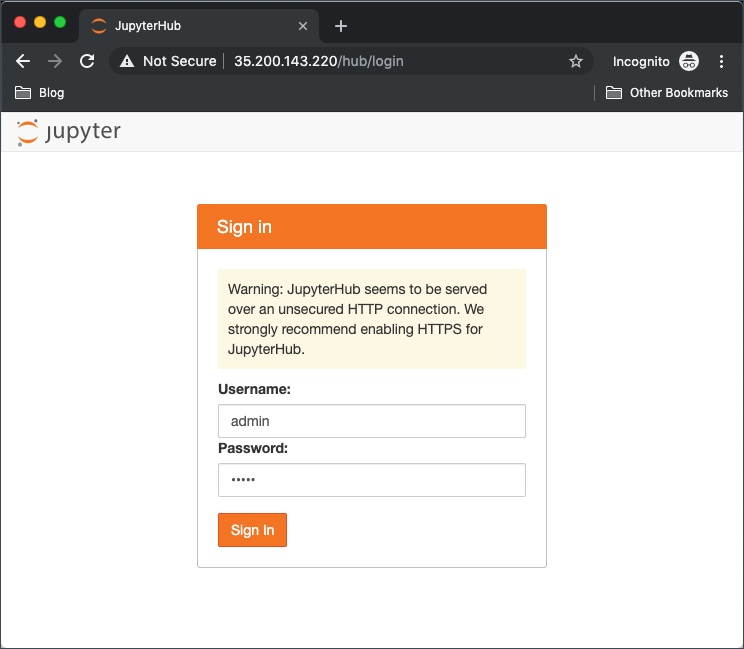The image size is (744, 649).
Task: Focus the Password input field
Action: pyautogui.click(x=371, y=480)
